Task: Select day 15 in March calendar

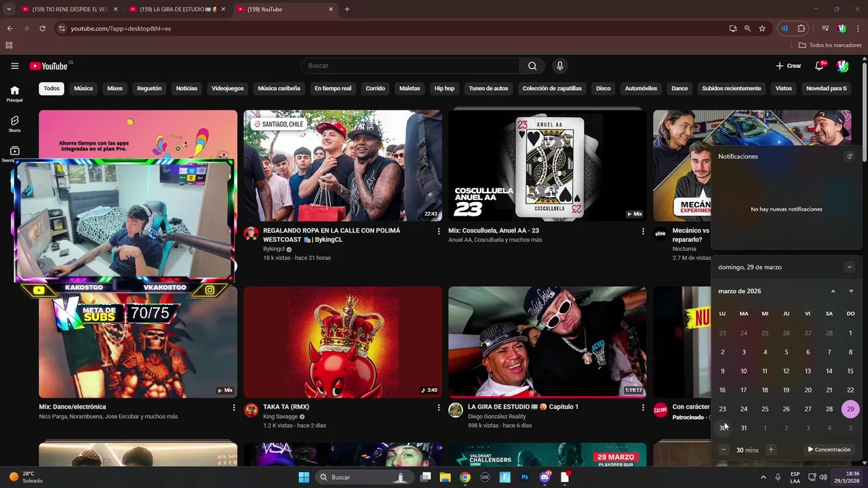Action: (850, 371)
